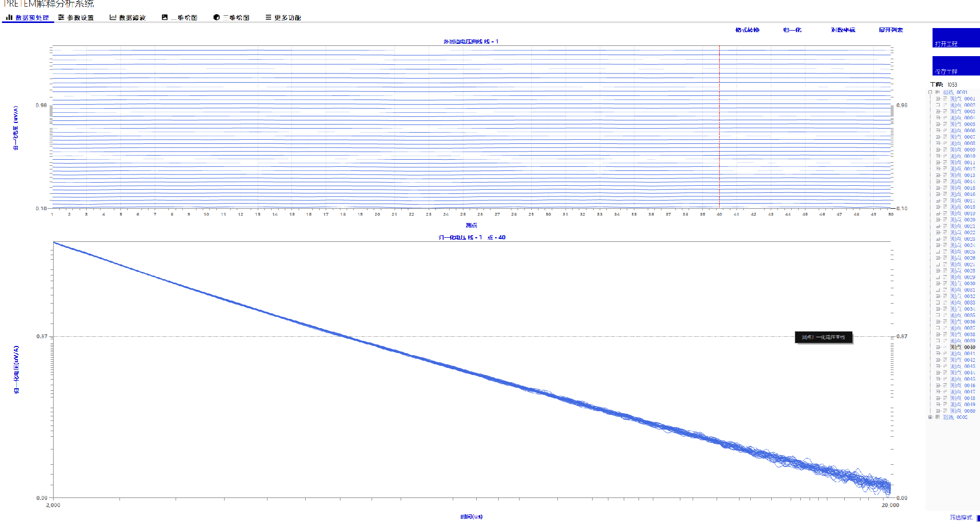This screenshot has height=524, width=980.
Task: Click the grid icon beside 测线 0001
Action: pyautogui.click(x=938, y=92)
